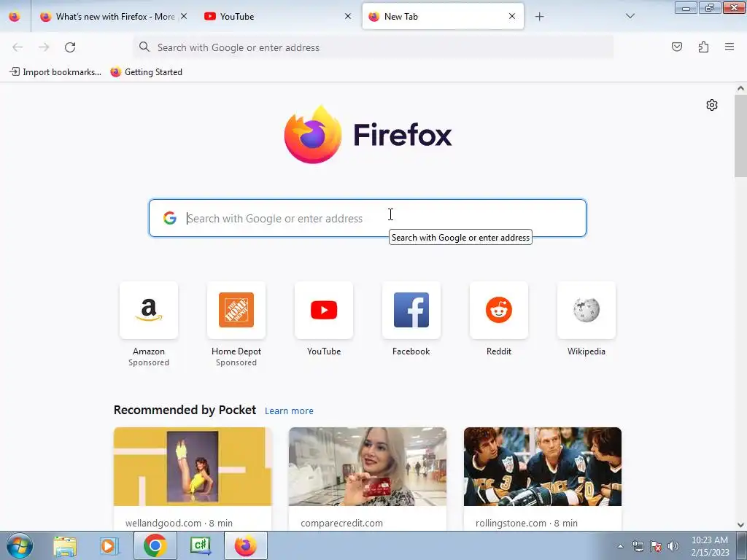
Task: Focus the address bar field
Action: (373, 47)
